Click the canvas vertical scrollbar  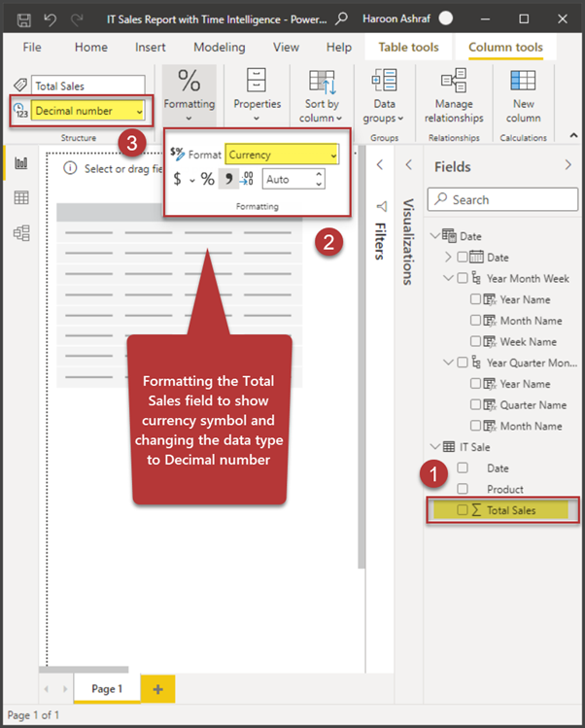361,358
